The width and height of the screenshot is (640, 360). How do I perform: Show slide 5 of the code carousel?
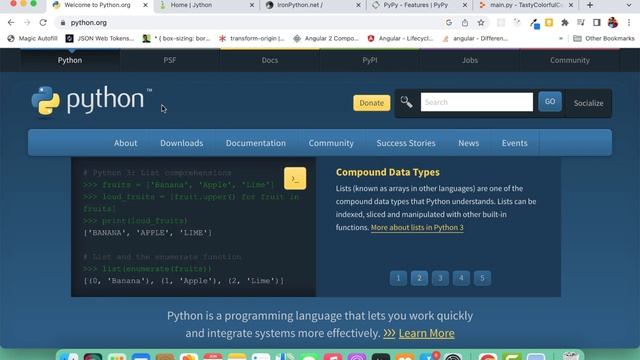tap(482, 278)
